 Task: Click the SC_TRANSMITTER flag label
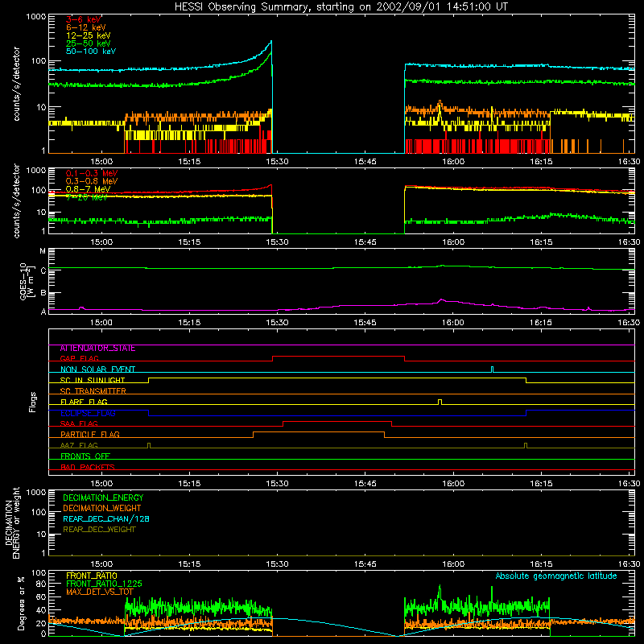tap(93, 391)
